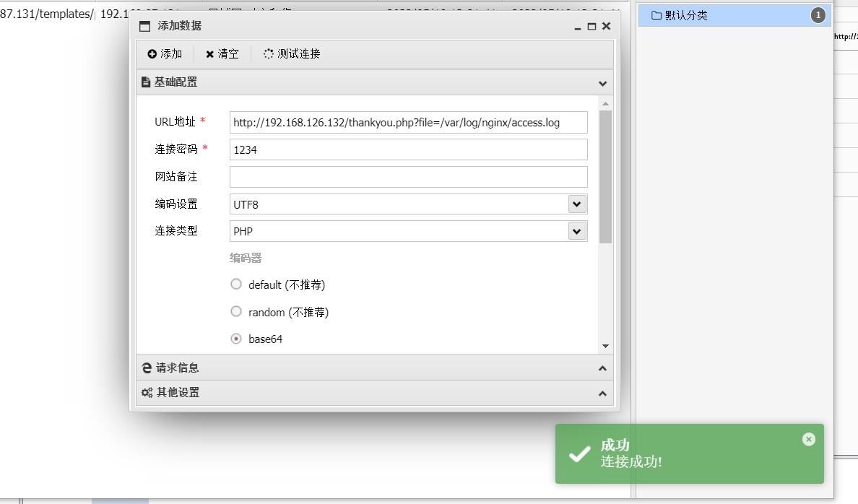The image size is (858, 504).
Task: Click the 清空 (clear) button
Action: tap(222, 53)
